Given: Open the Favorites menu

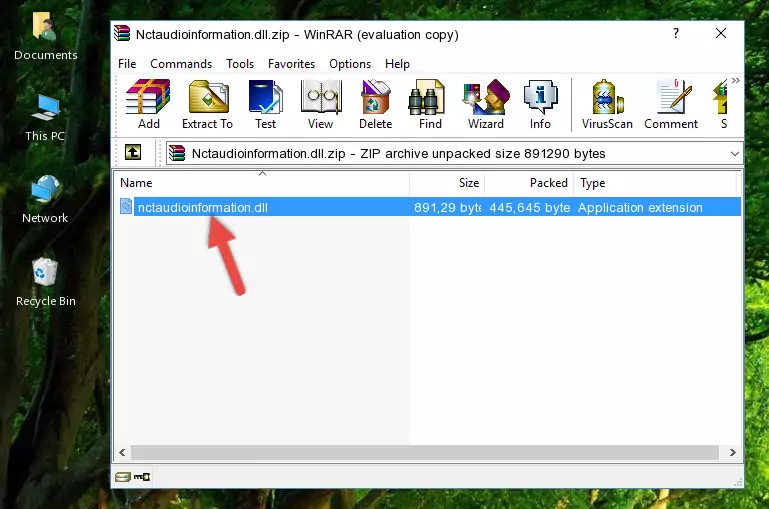Looking at the screenshot, I should (x=291, y=64).
